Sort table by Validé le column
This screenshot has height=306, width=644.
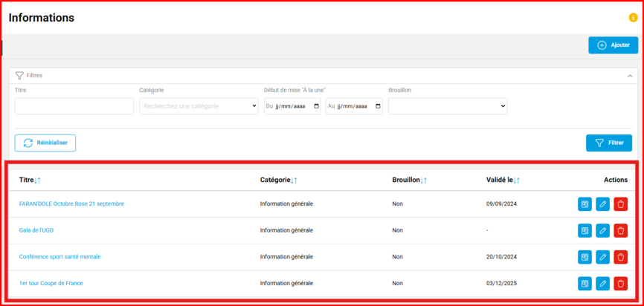point(516,180)
